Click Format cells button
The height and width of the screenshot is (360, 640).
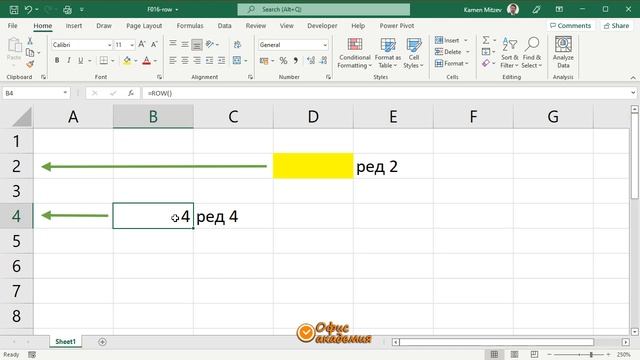(451, 64)
